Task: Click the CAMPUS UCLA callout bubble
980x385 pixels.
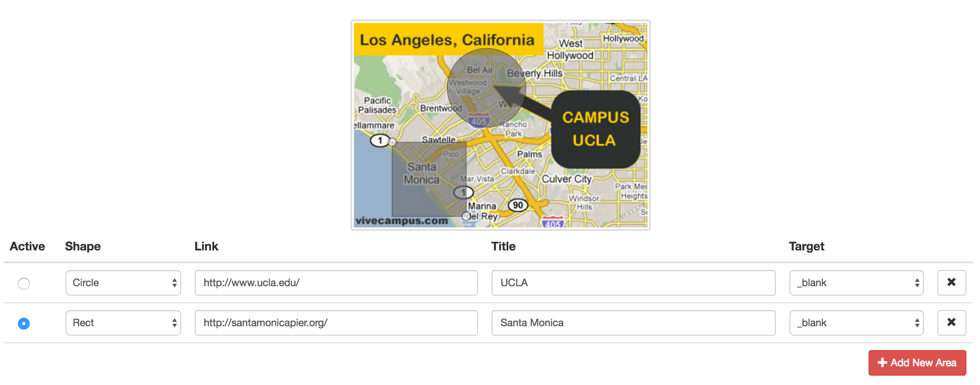Action: pyautogui.click(x=595, y=129)
